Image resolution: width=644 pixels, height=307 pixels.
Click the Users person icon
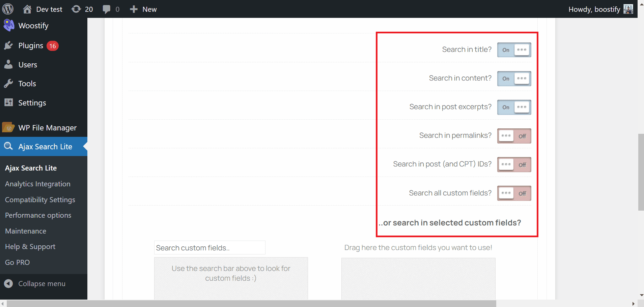click(x=8, y=64)
